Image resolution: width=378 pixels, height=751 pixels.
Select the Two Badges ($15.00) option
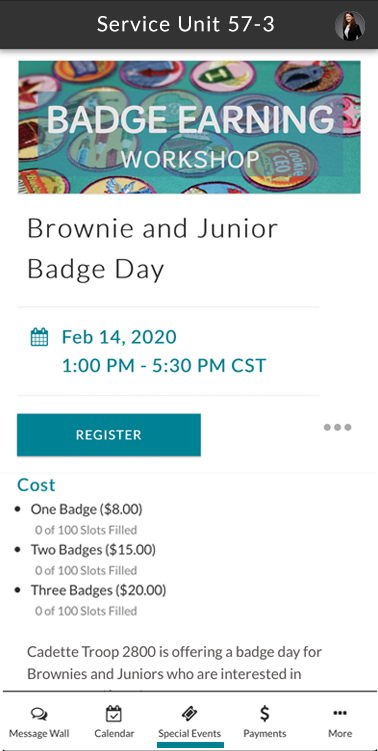[x=93, y=549]
